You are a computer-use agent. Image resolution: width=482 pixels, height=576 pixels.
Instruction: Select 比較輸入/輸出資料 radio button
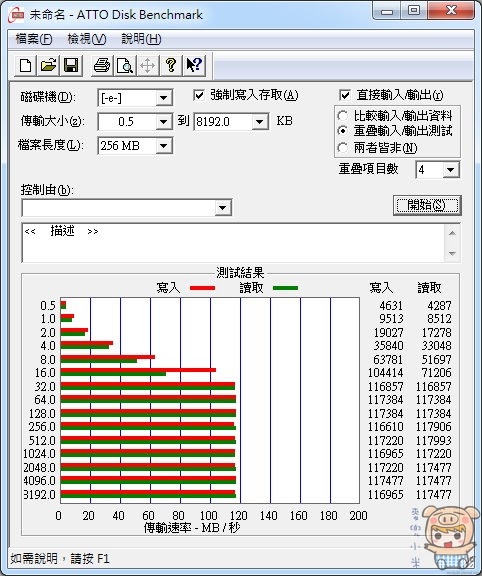pyautogui.click(x=342, y=116)
